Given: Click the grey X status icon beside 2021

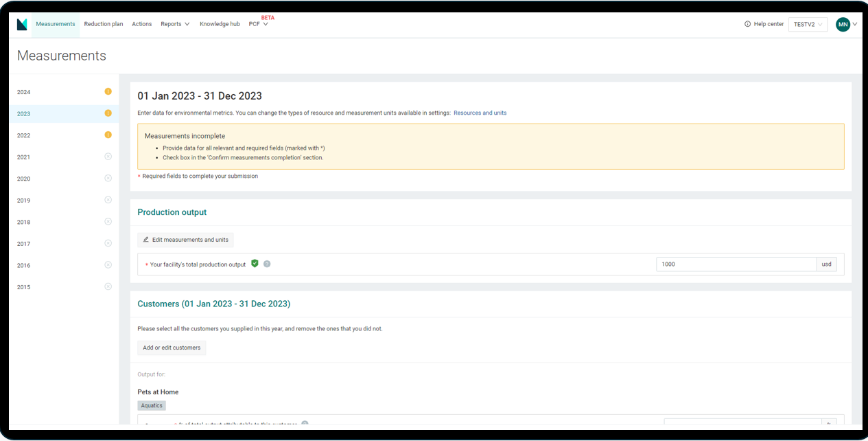Looking at the screenshot, I should [108, 157].
